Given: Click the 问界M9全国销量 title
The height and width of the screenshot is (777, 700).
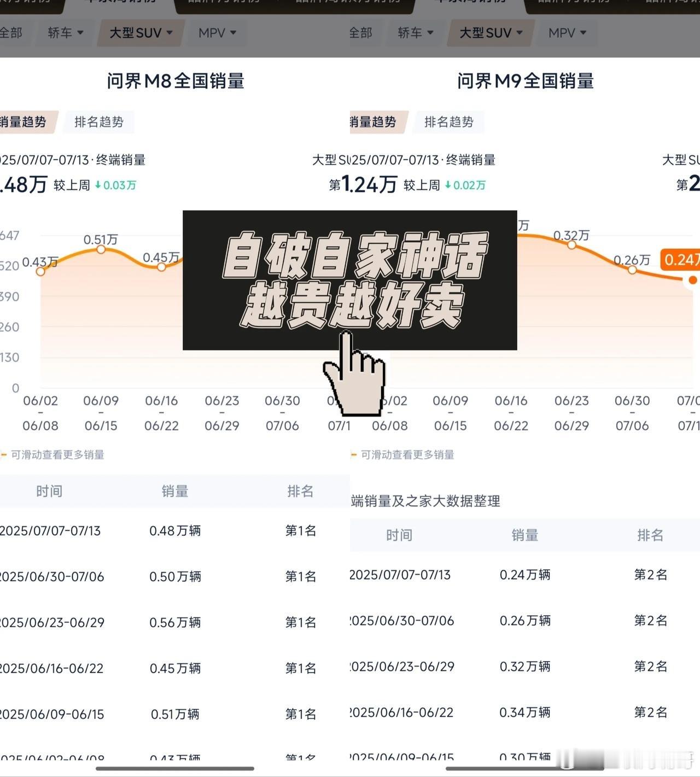Looking at the screenshot, I should click(x=526, y=81).
